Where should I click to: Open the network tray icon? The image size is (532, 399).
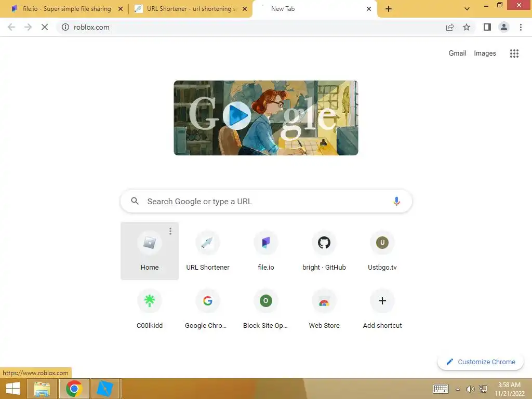coord(483,389)
